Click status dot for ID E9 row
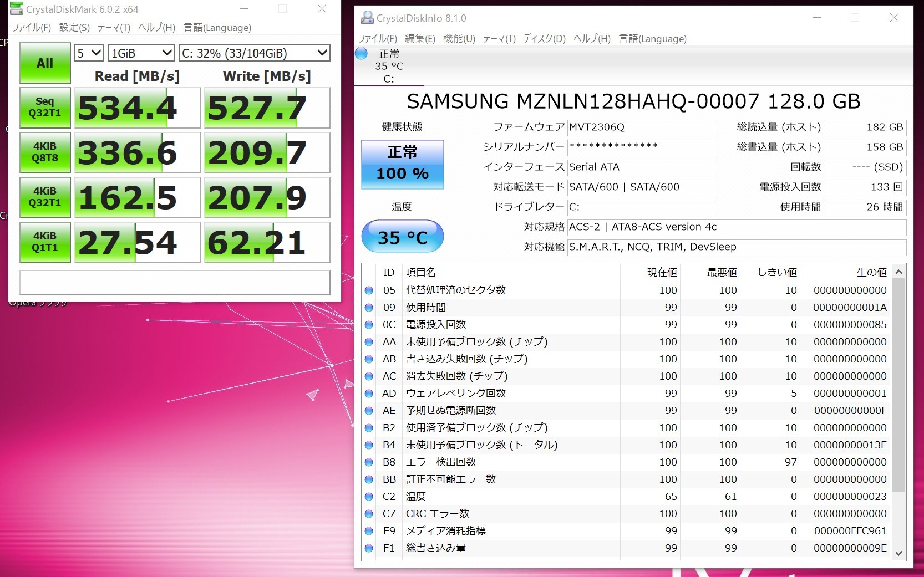 [x=369, y=530]
